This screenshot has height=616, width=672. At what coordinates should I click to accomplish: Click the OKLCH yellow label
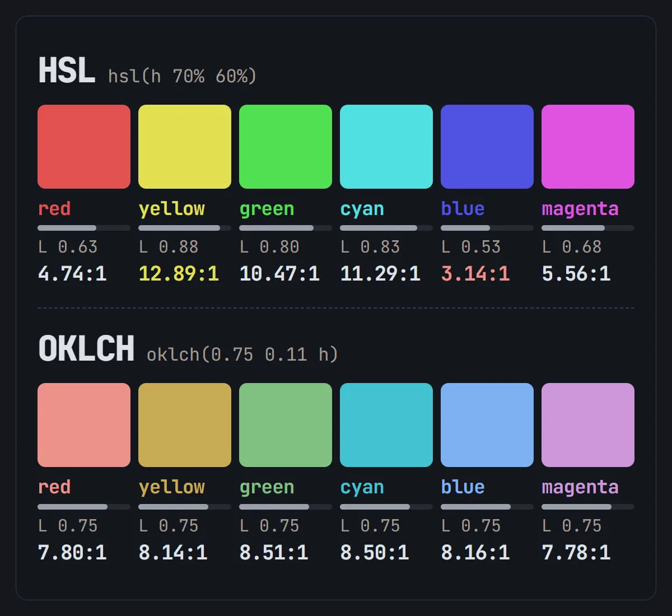pos(172,488)
